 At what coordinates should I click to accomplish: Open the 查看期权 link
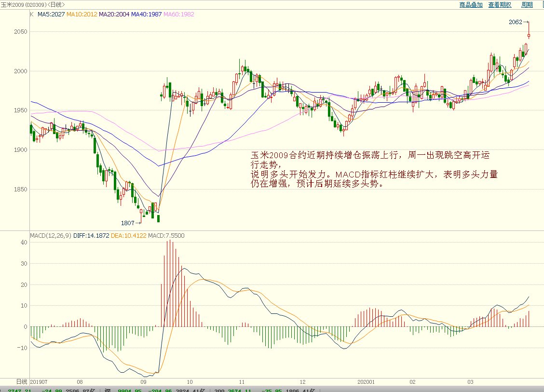tap(500, 5)
